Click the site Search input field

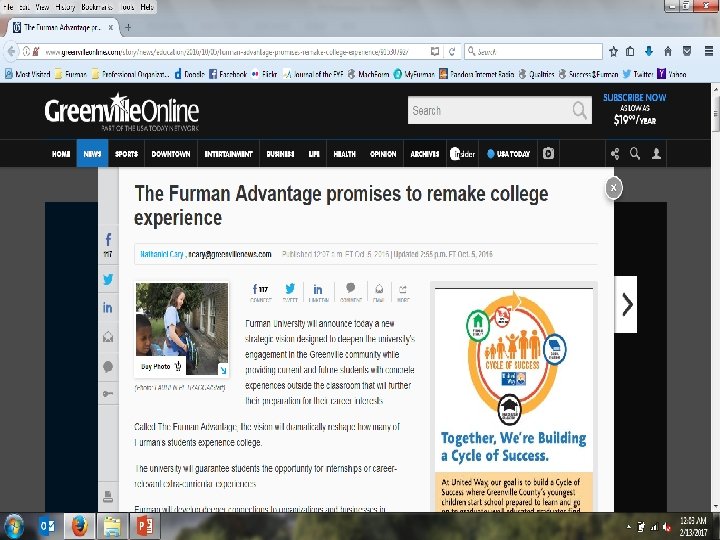click(x=490, y=111)
